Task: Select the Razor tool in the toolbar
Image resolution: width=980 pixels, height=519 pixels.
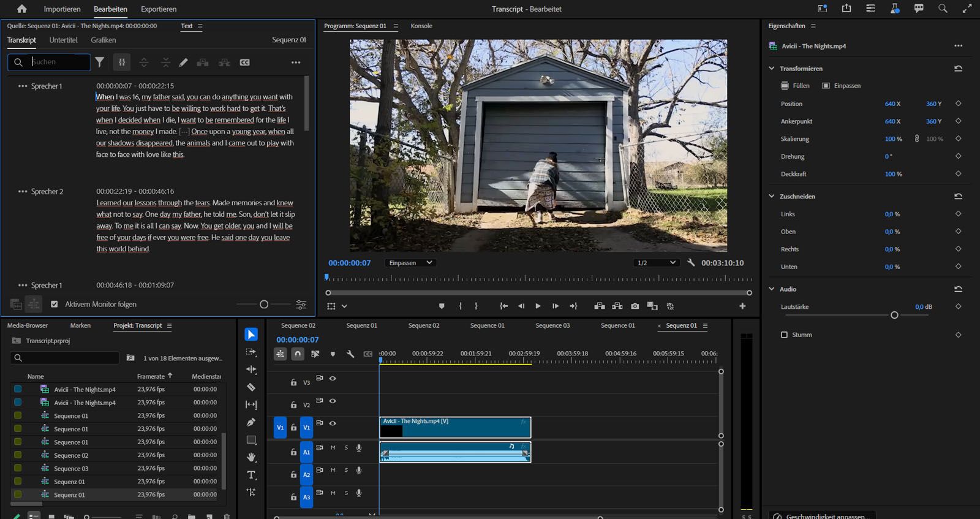Action: (x=251, y=387)
